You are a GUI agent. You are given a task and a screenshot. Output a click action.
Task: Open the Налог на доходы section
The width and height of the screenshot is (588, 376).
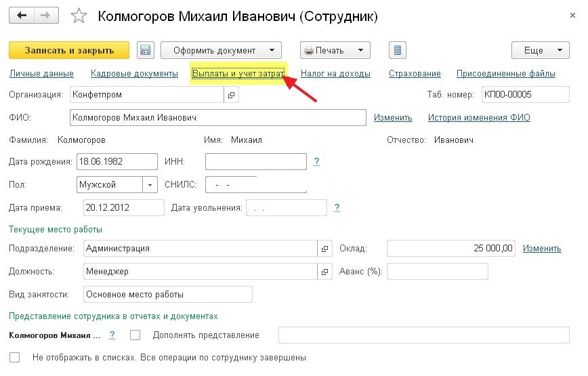pos(335,74)
